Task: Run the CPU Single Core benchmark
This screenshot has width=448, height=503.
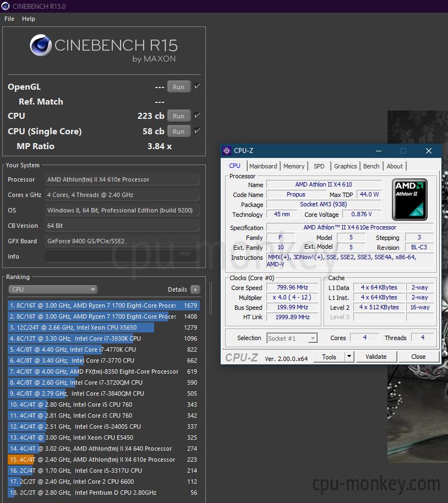Action: (x=179, y=131)
